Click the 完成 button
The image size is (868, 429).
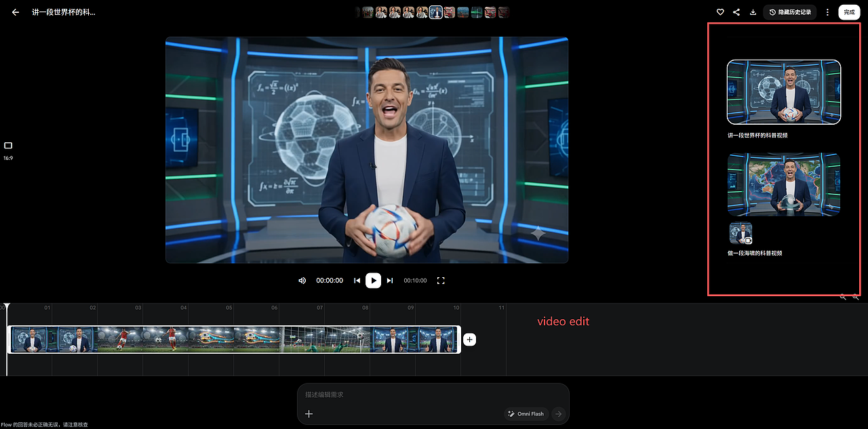click(849, 12)
